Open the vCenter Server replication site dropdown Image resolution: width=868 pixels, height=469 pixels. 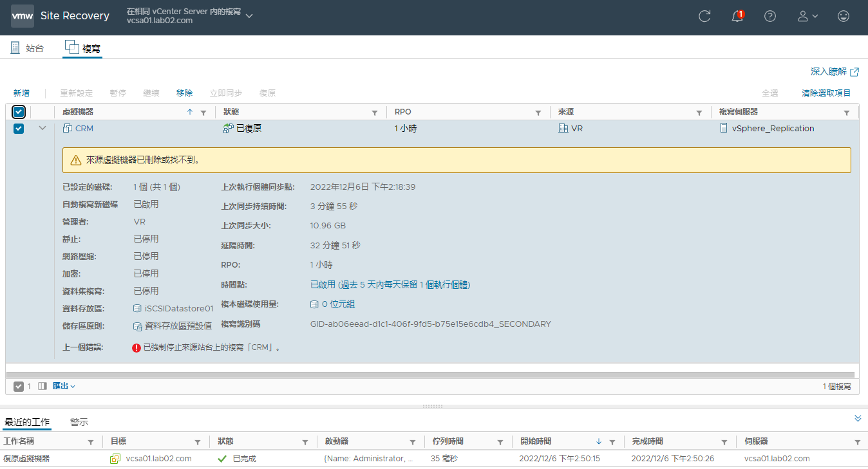coord(190,16)
